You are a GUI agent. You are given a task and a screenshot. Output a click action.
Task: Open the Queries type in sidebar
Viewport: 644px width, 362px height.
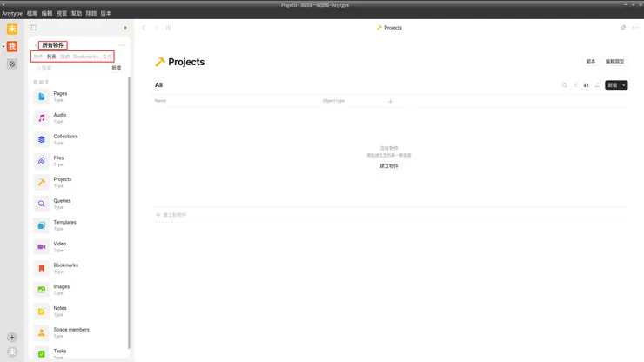(80, 204)
